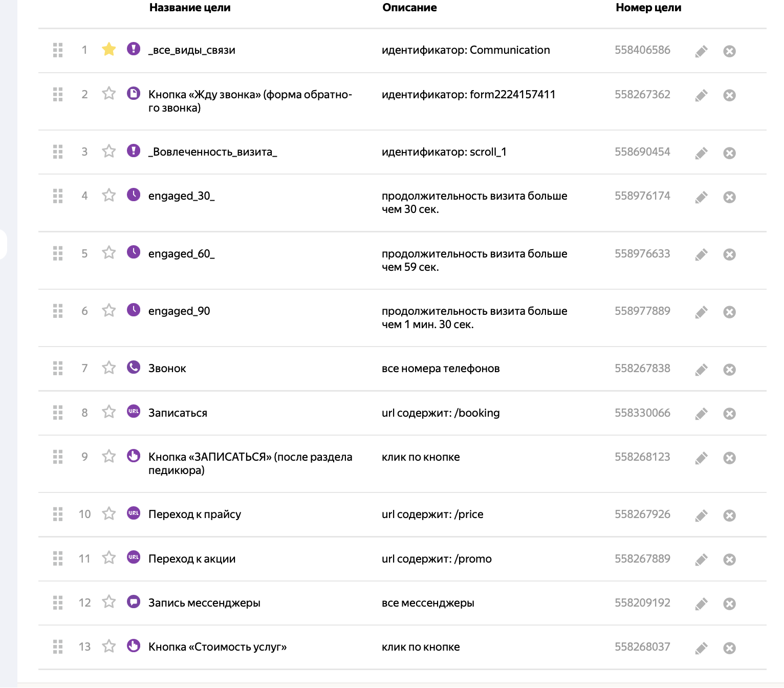Unstar the _все_виды_связи favorite goal
This screenshot has height=688, width=784.
pyautogui.click(x=109, y=49)
